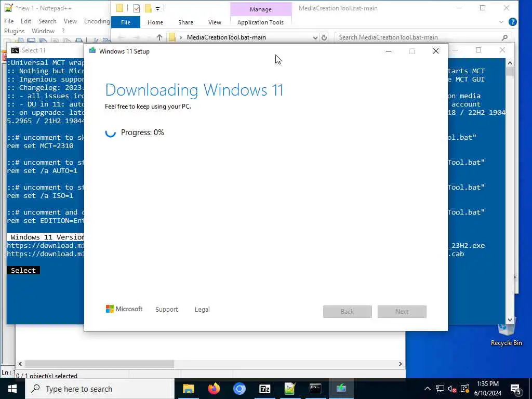532x399 pixels.
Task: Open the Explorer File tab
Action: tap(126, 22)
